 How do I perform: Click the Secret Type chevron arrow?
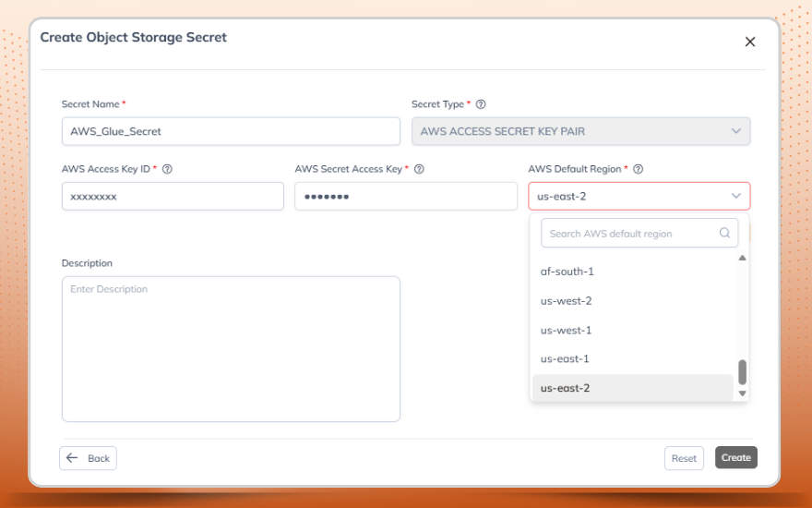coord(736,131)
